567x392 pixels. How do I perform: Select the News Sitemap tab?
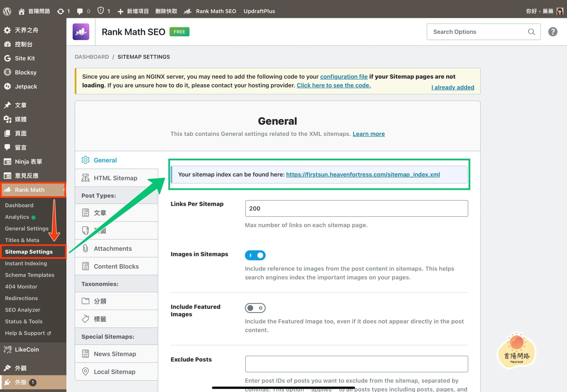coord(115,354)
